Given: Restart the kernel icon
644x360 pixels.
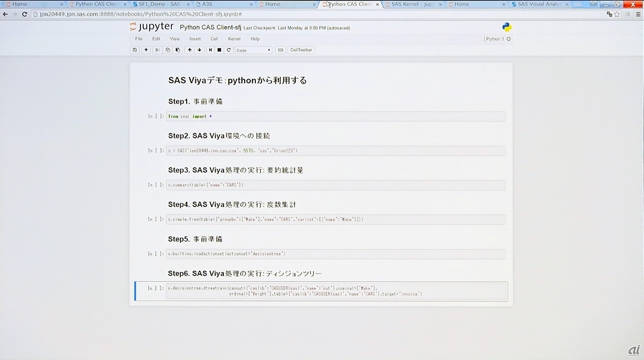Looking at the screenshot, I should [x=229, y=50].
